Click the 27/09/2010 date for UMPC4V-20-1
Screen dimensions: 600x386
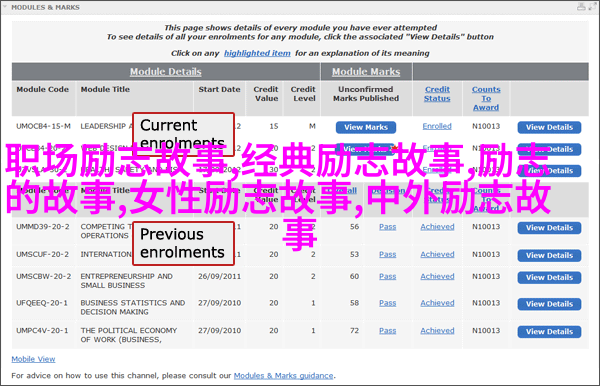pyautogui.click(x=219, y=331)
